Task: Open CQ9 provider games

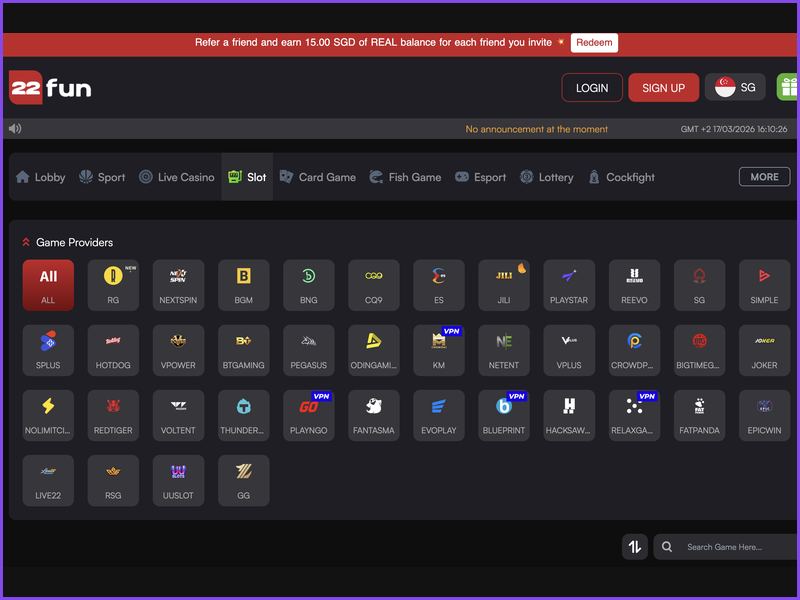Action: [x=374, y=284]
